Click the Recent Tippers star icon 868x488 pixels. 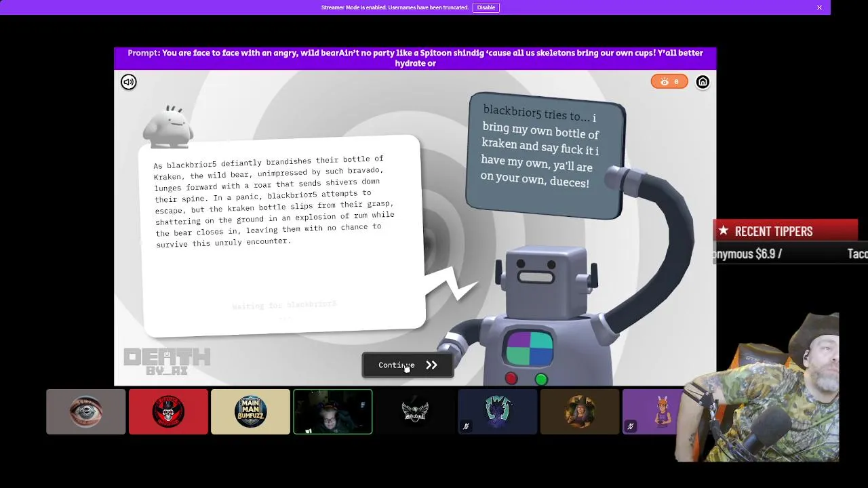coord(724,231)
